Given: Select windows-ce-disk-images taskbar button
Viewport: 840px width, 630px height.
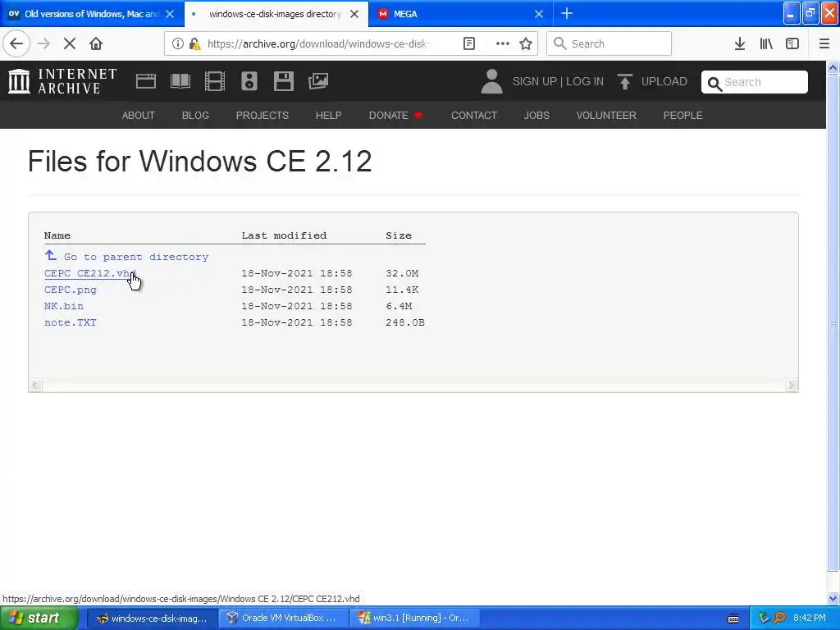Looking at the screenshot, I should pyautogui.click(x=152, y=619).
